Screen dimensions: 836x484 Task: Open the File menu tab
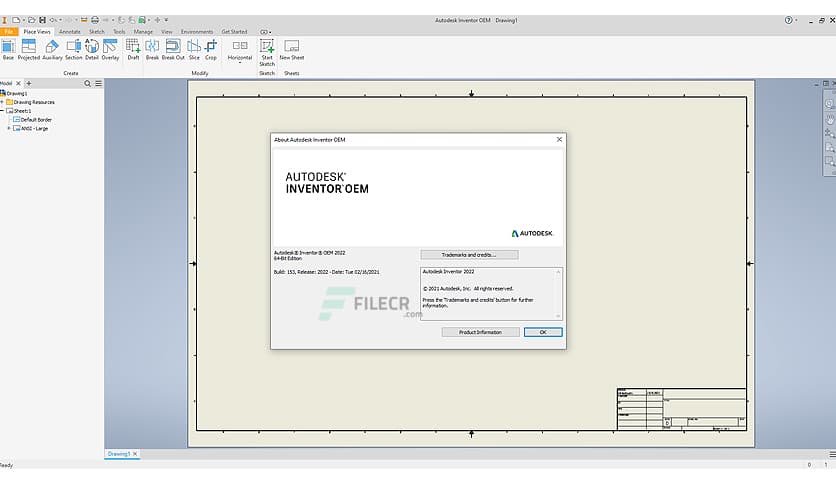[9, 32]
